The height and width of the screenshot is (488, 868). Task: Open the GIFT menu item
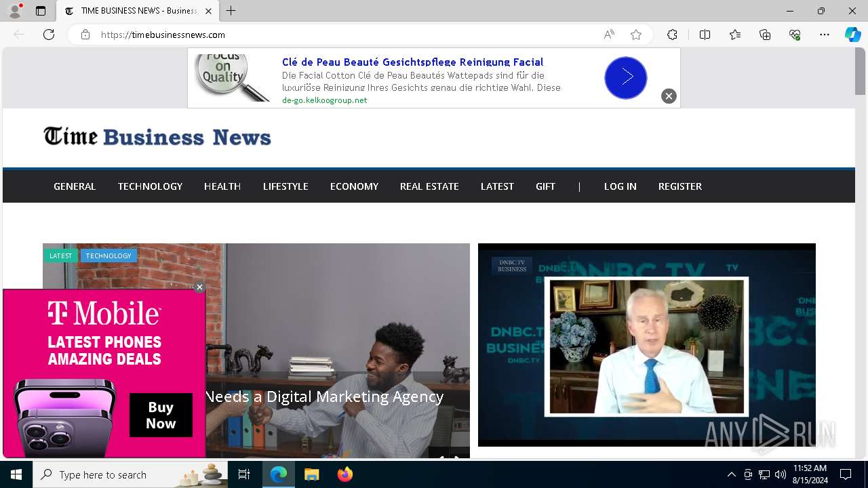[545, 186]
